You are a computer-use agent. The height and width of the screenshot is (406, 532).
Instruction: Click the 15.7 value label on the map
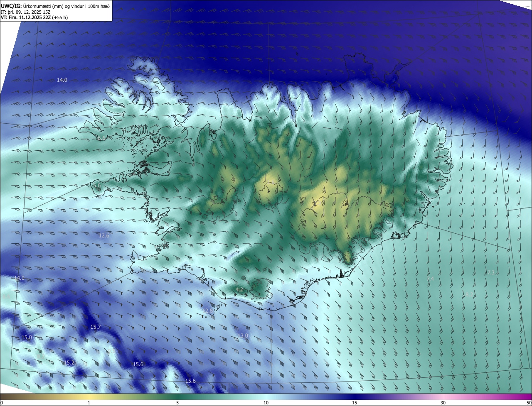point(96,327)
